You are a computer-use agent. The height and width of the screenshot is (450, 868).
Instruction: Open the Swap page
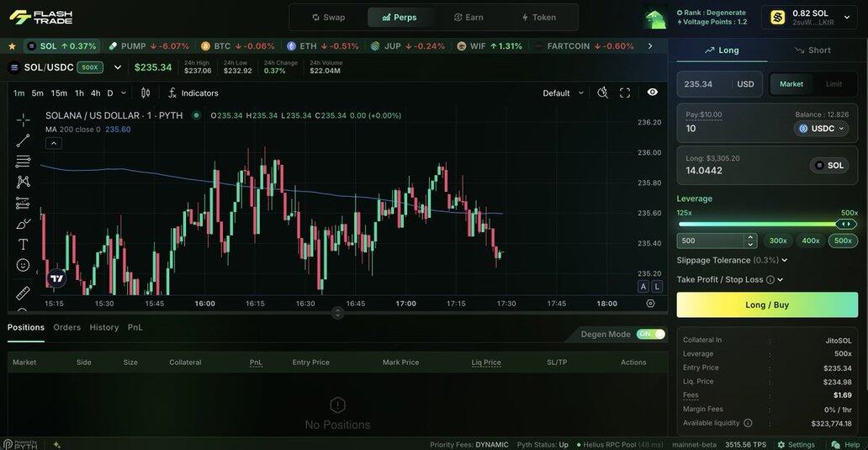click(x=328, y=17)
